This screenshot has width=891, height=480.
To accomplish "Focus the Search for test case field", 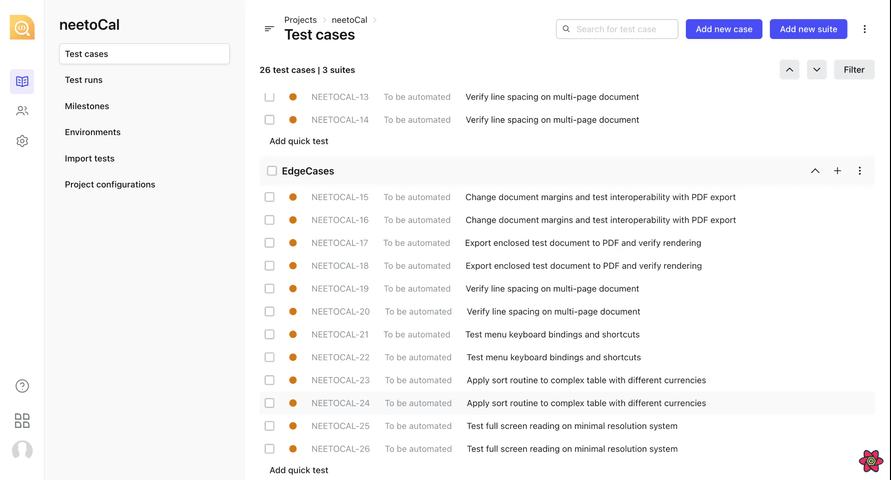I will coord(617,29).
